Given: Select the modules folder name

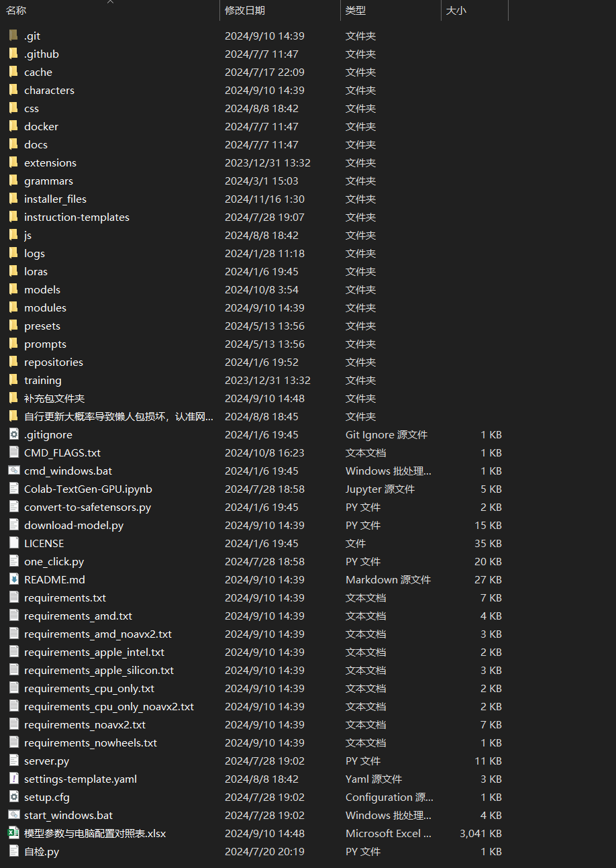Looking at the screenshot, I should 45,307.
